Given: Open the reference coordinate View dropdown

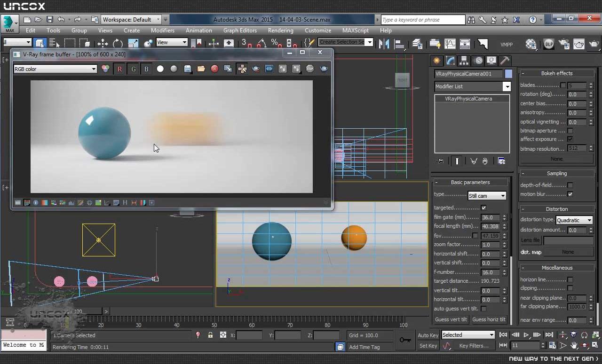Looking at the screenshot, I should tap(172, 42).
